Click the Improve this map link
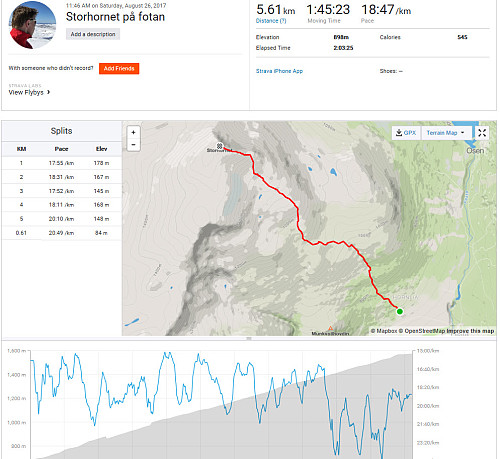500x459 pixels. click(x=470, y=331)
